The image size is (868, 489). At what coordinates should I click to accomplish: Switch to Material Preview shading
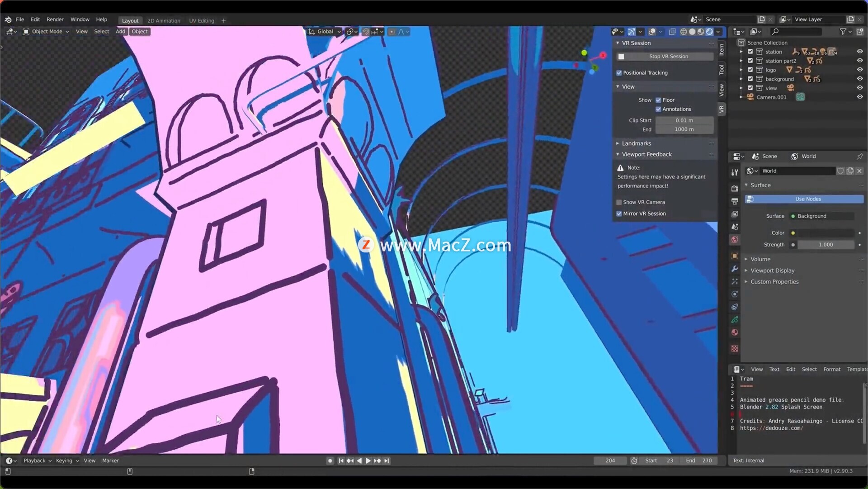701,32
